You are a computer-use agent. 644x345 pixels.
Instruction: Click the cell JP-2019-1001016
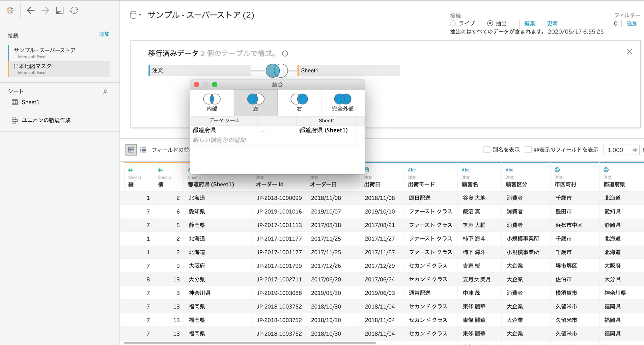(x=279, y=212)
